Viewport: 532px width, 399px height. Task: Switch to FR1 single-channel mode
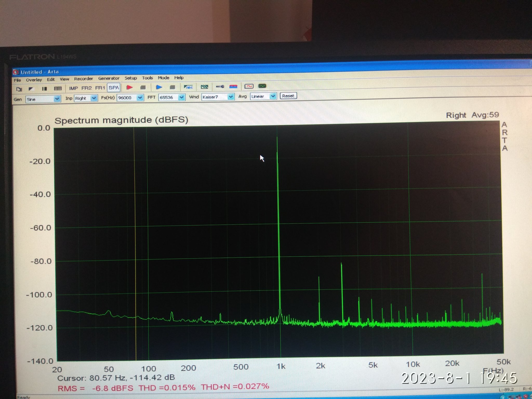click(100, 88)
